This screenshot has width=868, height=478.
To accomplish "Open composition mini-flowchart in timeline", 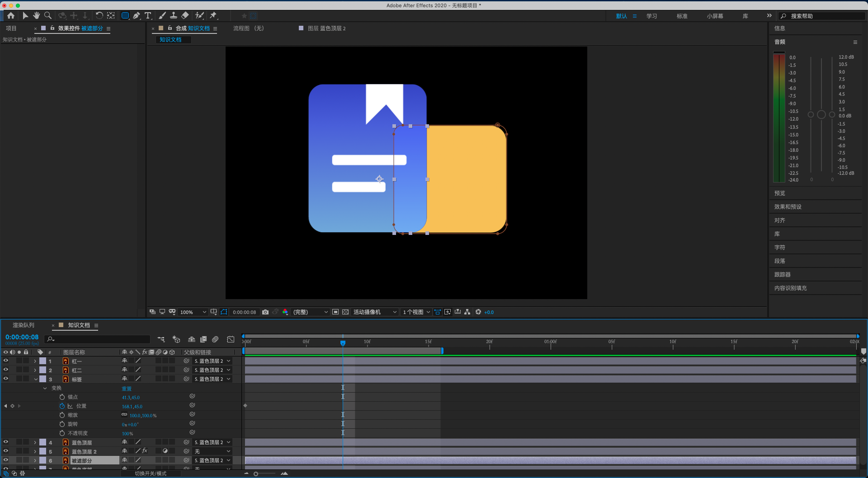I will 161,339.
